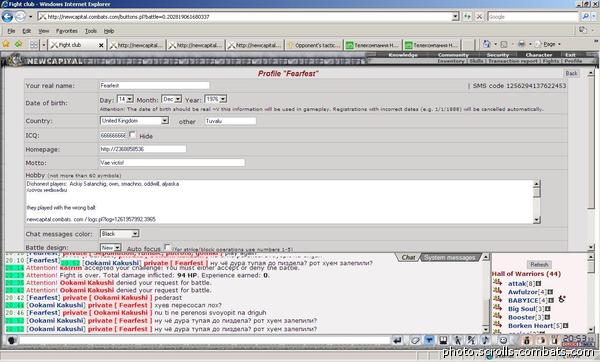The width and height of the screenshot is (600, 362).
Task: Switch to the Opponent's tactic browser tab
Action: tap(314, 45)
